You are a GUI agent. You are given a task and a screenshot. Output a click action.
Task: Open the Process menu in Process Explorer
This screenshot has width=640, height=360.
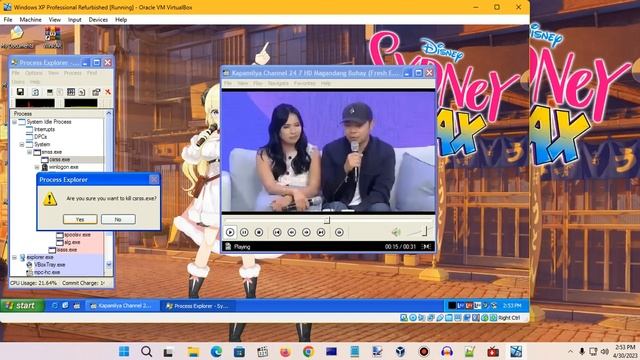pos(73,73)
